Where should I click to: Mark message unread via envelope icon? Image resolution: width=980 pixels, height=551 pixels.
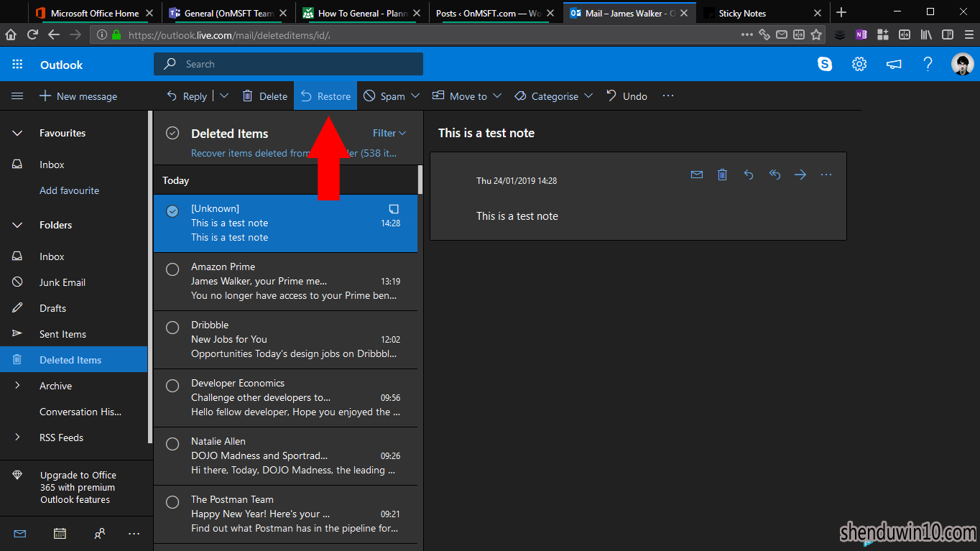(697, 175)
